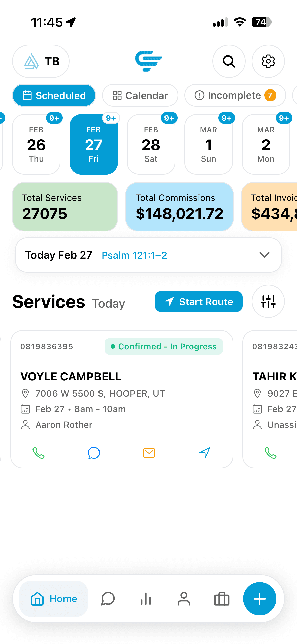The width and height of the screenshot is (297, 644).
Task: Open service filters next to Start Route
Action: 268,301
